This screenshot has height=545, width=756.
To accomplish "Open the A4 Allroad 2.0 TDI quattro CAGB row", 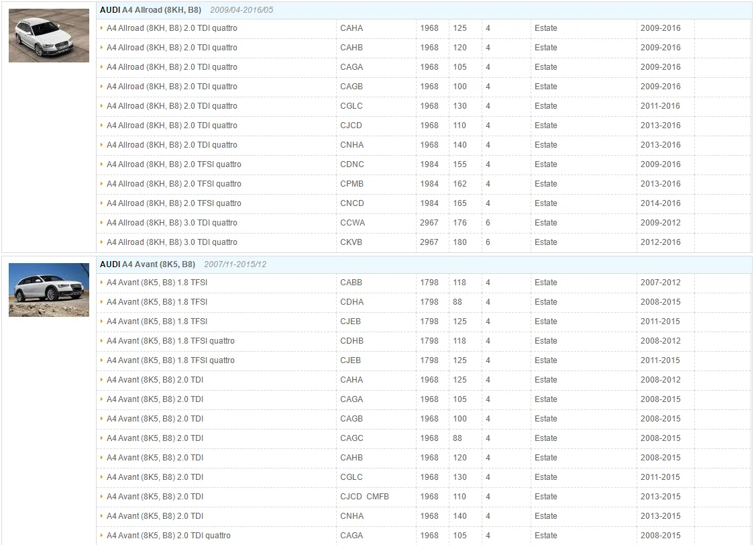I will [424, 87].
